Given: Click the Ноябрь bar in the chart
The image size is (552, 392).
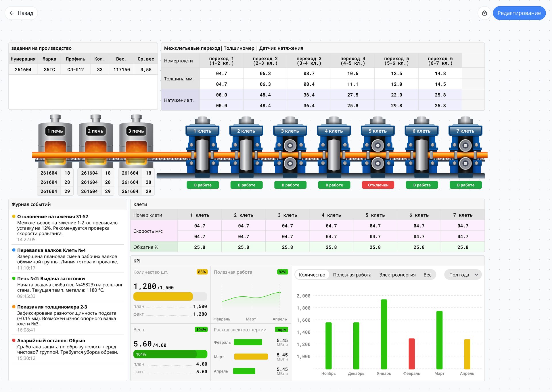Looking at the screenshot, I should (x=329, y=345).
